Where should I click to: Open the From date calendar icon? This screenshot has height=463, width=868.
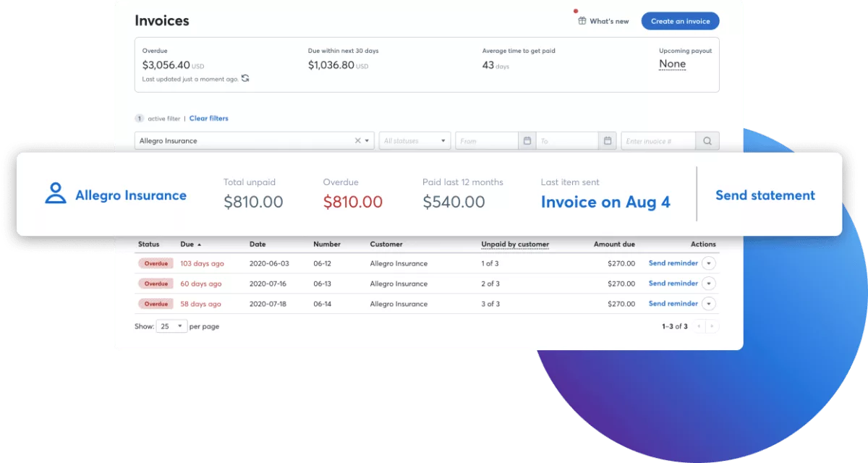tap(527, 141)
